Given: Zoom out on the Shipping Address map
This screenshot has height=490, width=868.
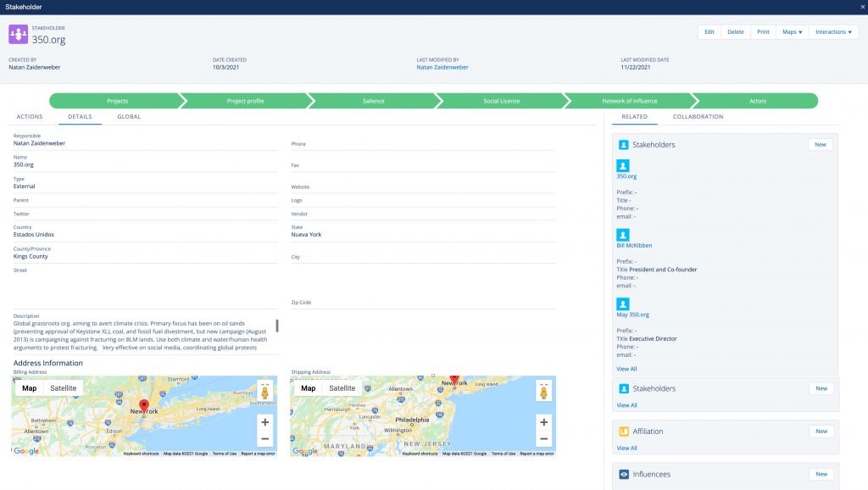Looking at the screenshot, I should (x=543, y=439).
